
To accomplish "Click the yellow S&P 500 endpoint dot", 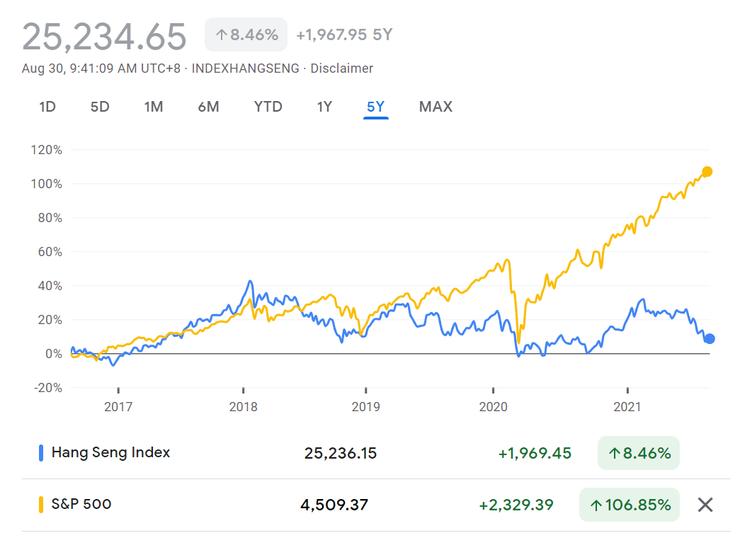I will (707, 171).
